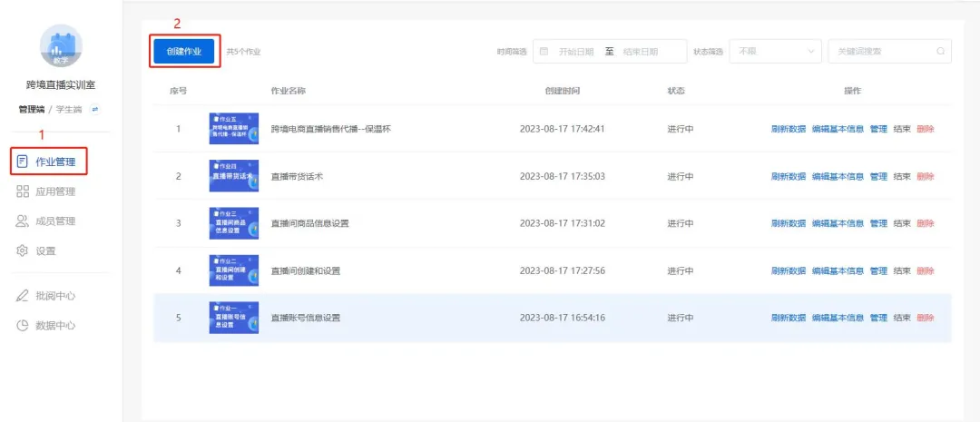Open thumbnail of 跨境电商直播销售代播 homework
This screenshot has width=980, height=422.
(234, 129)
